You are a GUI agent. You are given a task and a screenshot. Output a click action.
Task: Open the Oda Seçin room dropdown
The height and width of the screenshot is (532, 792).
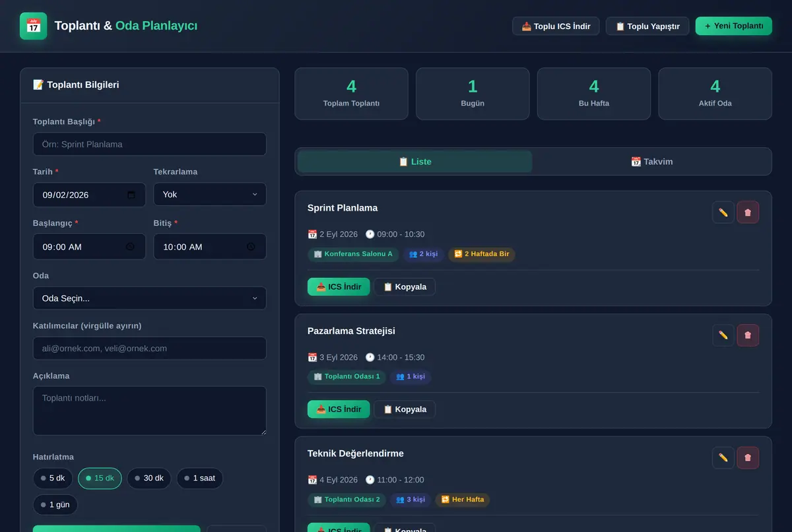point(150,298)
